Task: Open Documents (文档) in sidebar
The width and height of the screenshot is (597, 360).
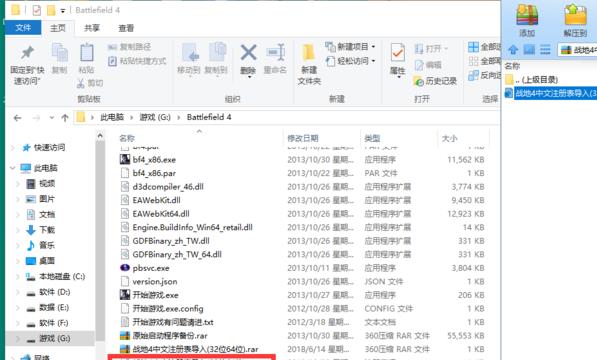Action: point(47,215)
